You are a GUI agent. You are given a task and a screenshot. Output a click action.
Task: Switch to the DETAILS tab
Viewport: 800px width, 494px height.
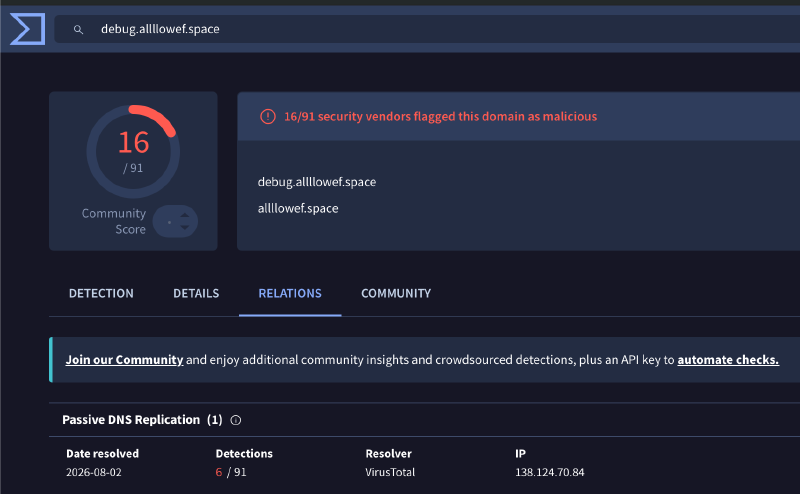click(x=196, y=293)
